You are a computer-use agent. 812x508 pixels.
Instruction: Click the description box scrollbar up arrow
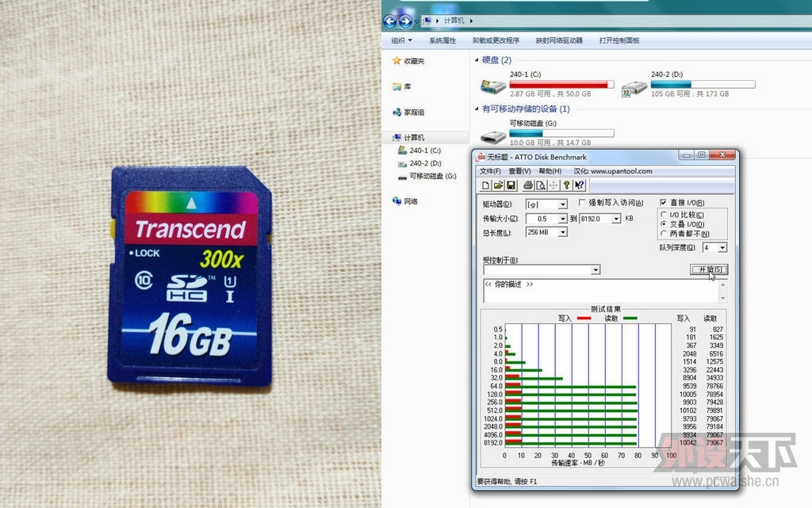(722, 284)
